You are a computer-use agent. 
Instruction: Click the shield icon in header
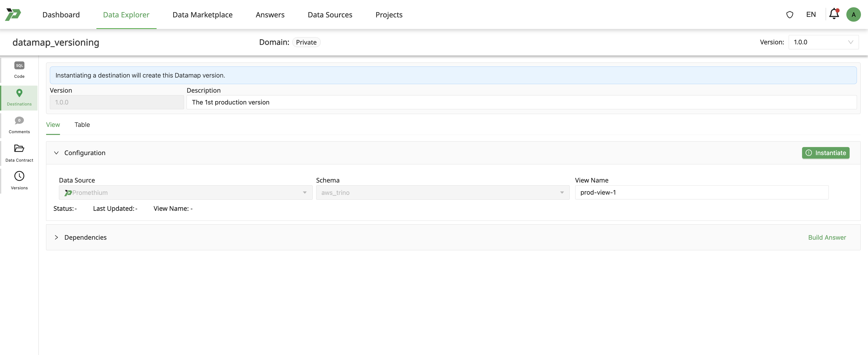pyautogui.click(x=789, y=15)
